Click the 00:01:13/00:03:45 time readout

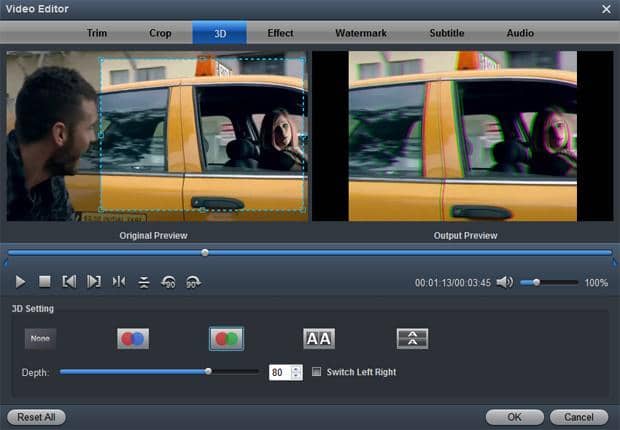click(453, 283)
